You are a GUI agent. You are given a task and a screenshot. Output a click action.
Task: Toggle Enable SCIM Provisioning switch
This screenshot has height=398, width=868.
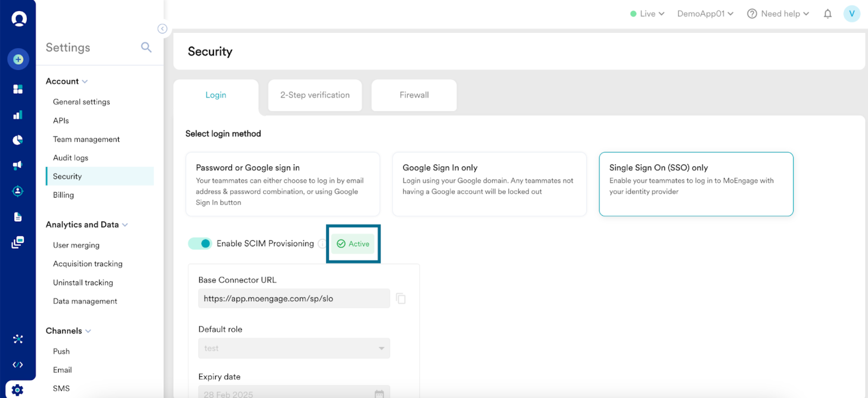pyautogui.click(x=200, y=243)
